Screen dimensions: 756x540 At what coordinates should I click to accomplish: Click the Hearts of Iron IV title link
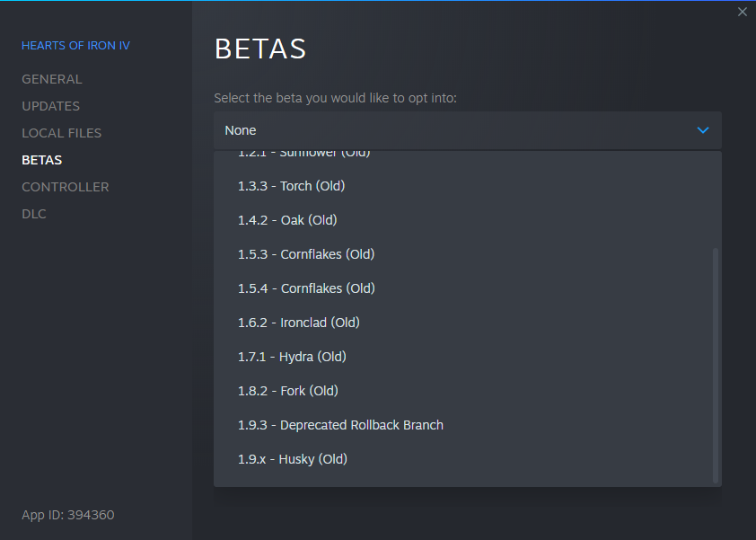click(75, 45)
